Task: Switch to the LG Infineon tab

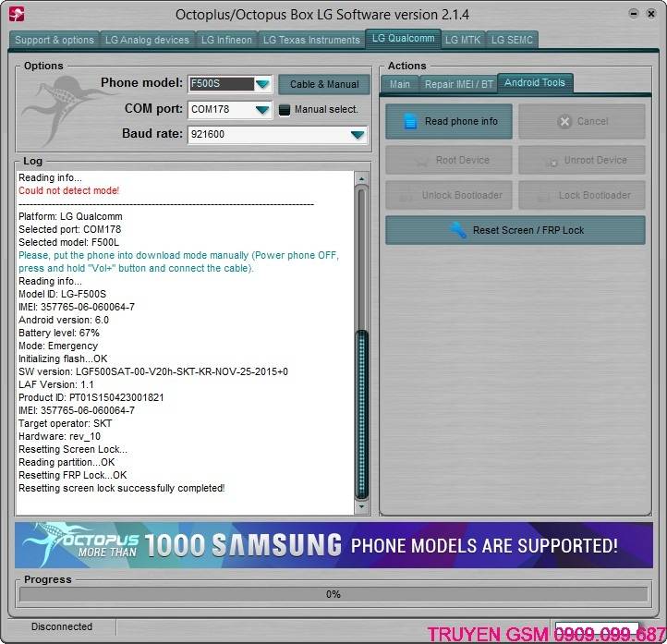Action: click(226, 40)
